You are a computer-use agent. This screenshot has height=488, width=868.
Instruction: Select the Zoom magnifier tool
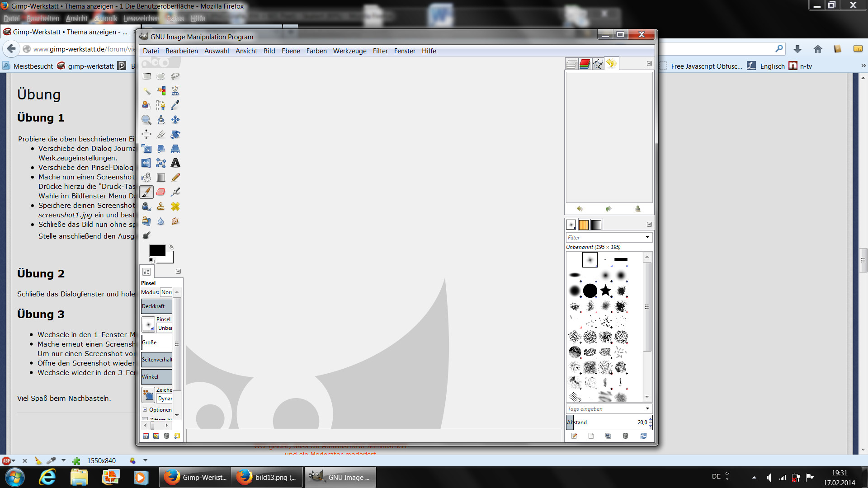[146, 120]
